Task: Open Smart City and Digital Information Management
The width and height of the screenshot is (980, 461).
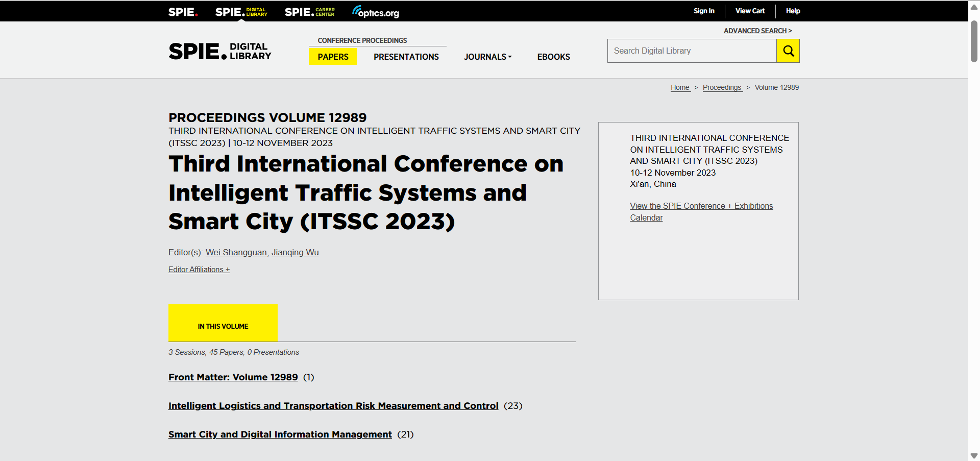Action: click(x=280, y=434)
